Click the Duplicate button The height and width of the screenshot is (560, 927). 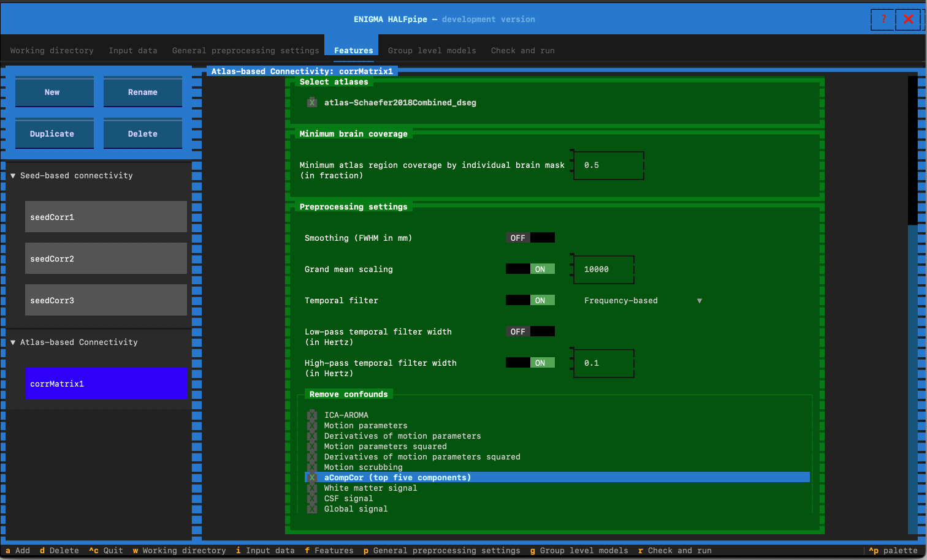coord(55,134)
